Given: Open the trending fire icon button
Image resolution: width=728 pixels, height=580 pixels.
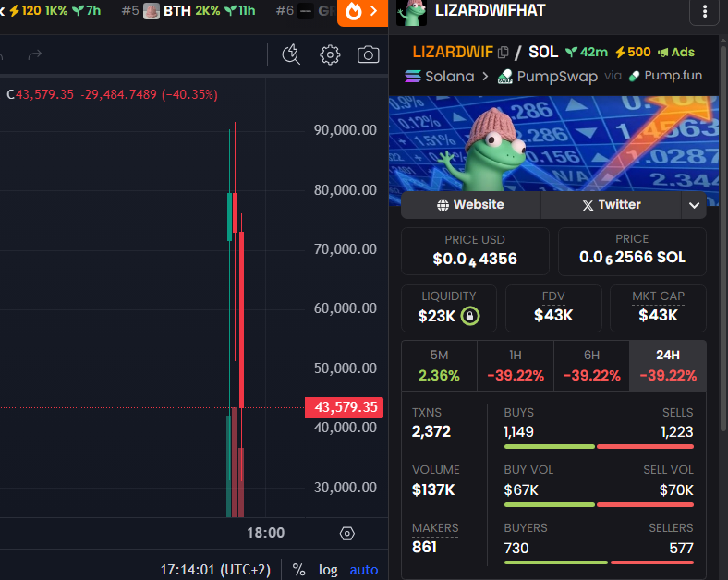Looking at the screenshot, I should (x=362, y=12).
